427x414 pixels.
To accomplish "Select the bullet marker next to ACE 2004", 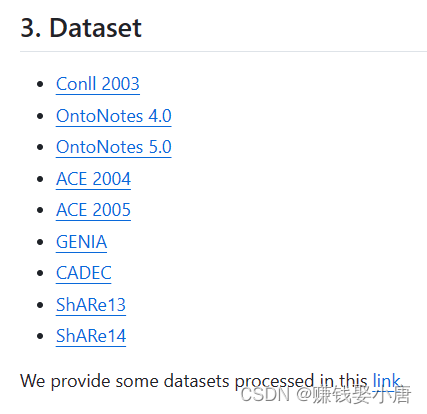I will 40,179.
